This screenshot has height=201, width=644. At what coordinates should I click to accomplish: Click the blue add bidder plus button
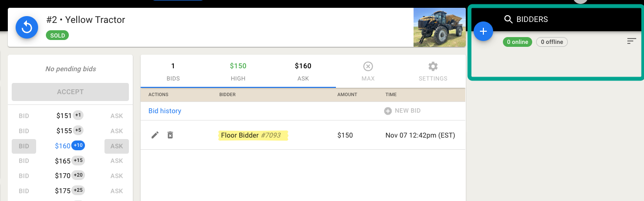click(x=483, y=32)
